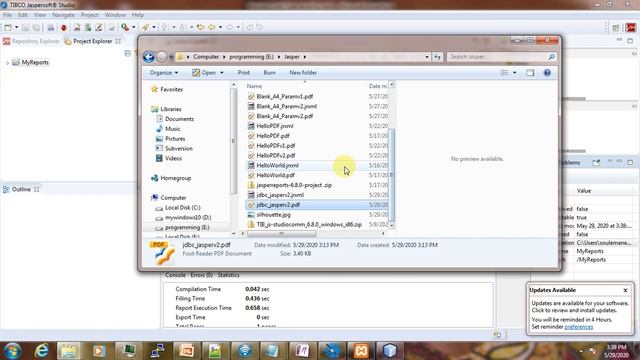Expand the Computer breadcrumb arrow
Screen dimensions: 640x360
click(x=224, y=57)
